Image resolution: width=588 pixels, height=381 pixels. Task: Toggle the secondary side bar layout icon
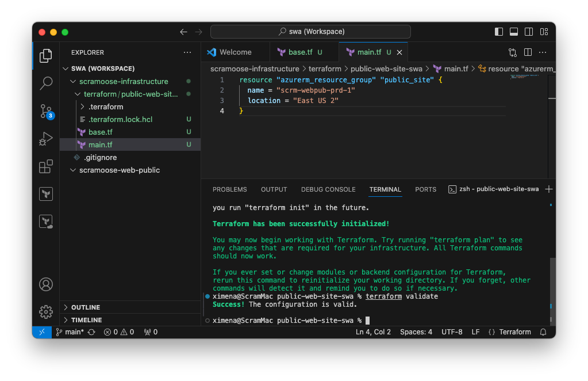point(529,32)
